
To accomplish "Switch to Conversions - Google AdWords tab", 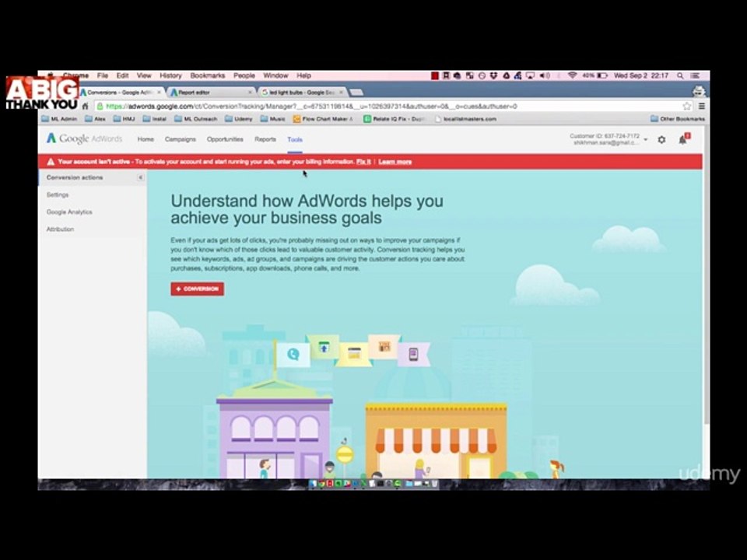I will coord(122,92).
